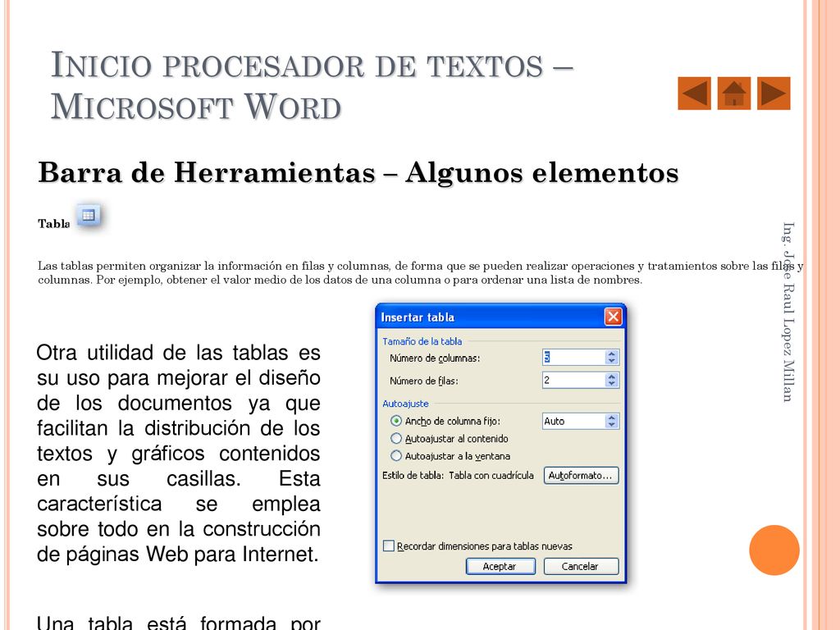Image resolution: width=840 pixels, height=630 pixels.
Task: Click the 'Tabla' label beside the icon
Action: click(53, 223)
